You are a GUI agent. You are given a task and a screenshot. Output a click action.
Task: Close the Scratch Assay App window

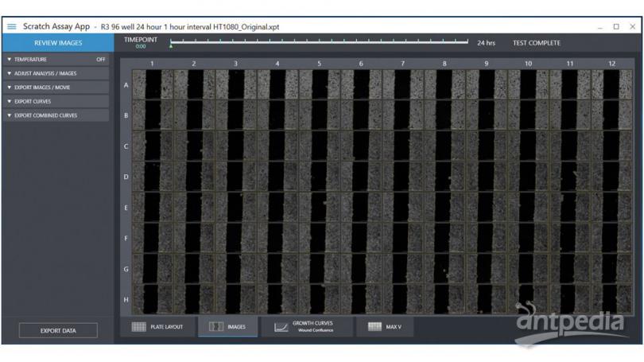(x=633, y=27)
